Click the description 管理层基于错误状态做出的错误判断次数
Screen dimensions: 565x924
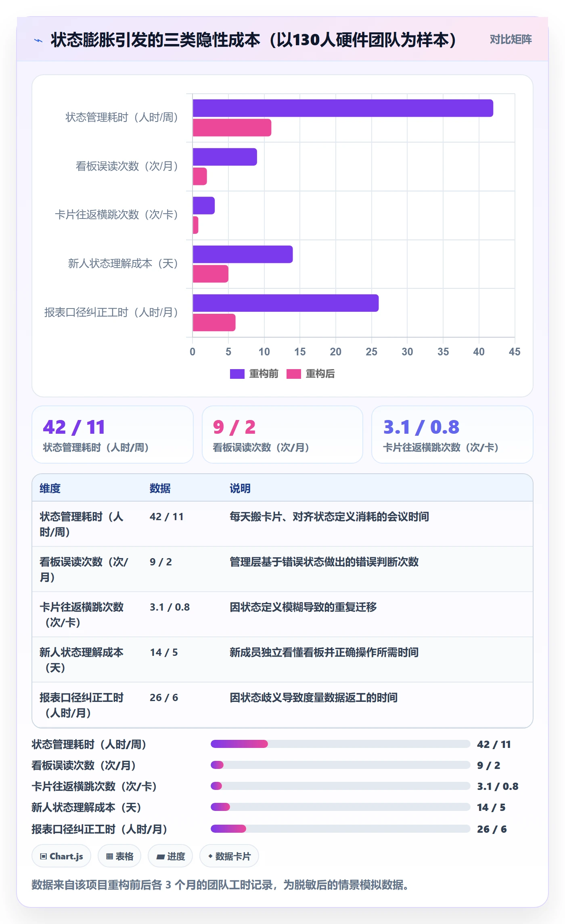click(324, 562)
